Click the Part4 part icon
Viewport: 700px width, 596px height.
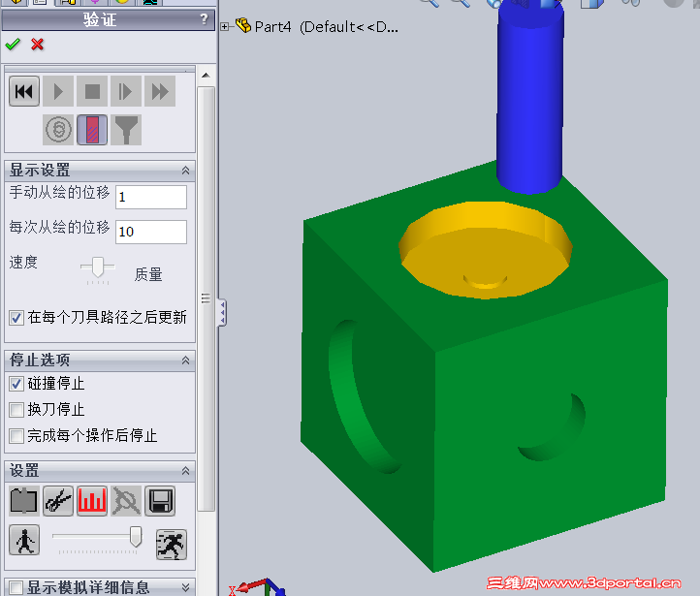point(243,25)
